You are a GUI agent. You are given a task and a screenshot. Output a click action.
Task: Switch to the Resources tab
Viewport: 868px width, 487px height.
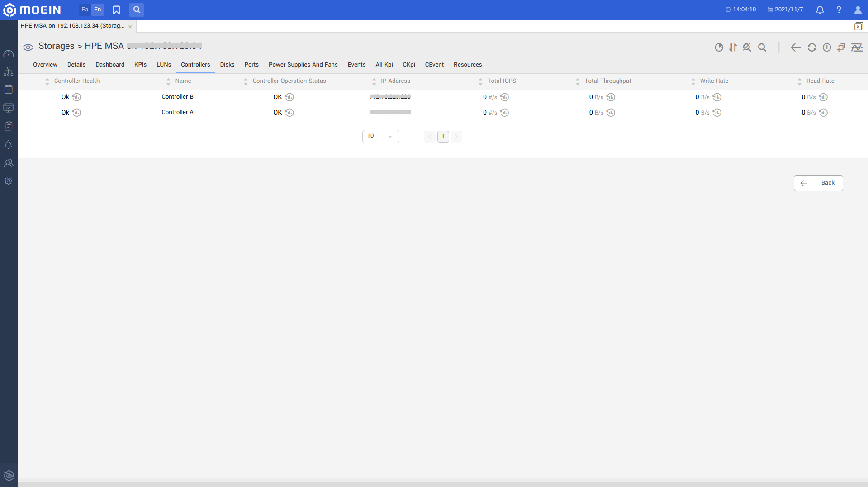(468, 65)
